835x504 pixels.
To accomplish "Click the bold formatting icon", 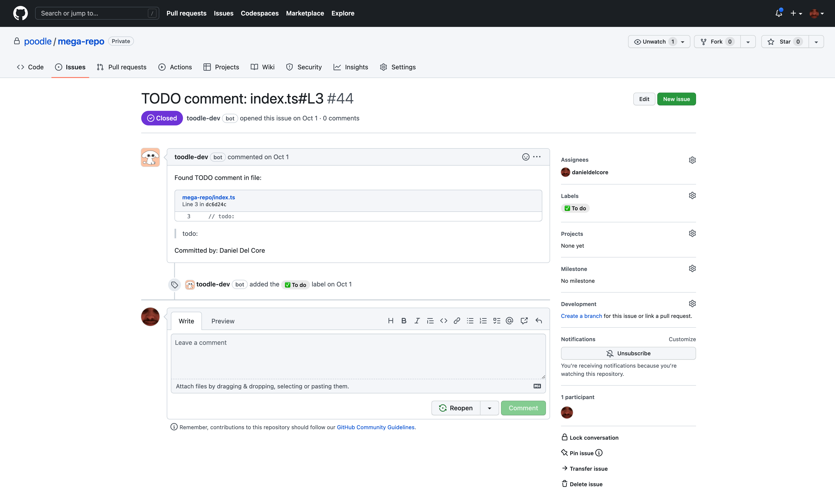I will pos(404,321).
